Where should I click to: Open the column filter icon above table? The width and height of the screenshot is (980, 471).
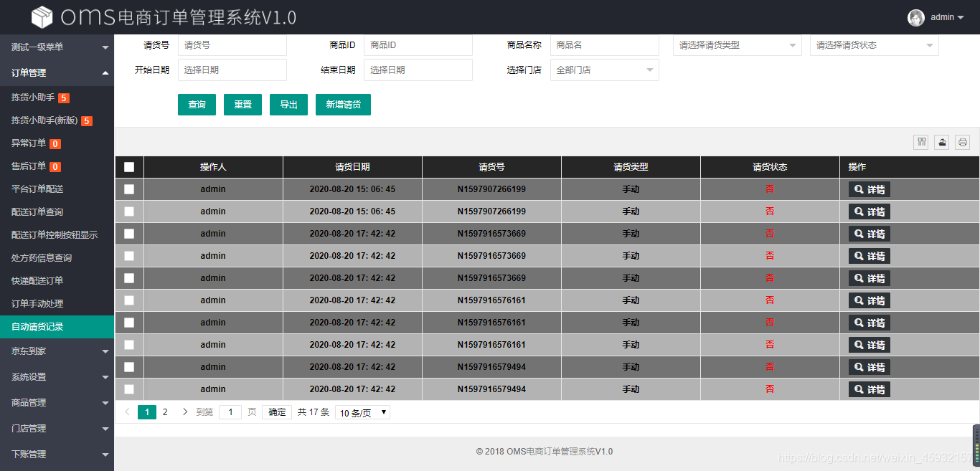coord(920,142)
